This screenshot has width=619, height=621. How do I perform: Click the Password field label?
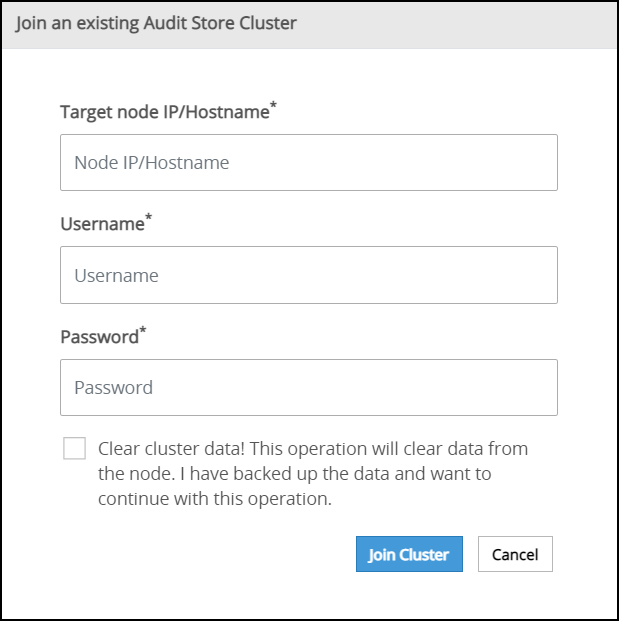99,337
